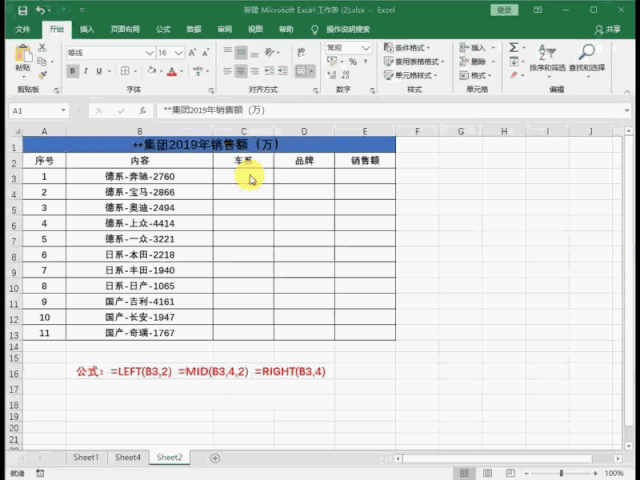Click the Name Box showing A1
Viewport: 640px width, 480px height.
(x=39, y=111)
